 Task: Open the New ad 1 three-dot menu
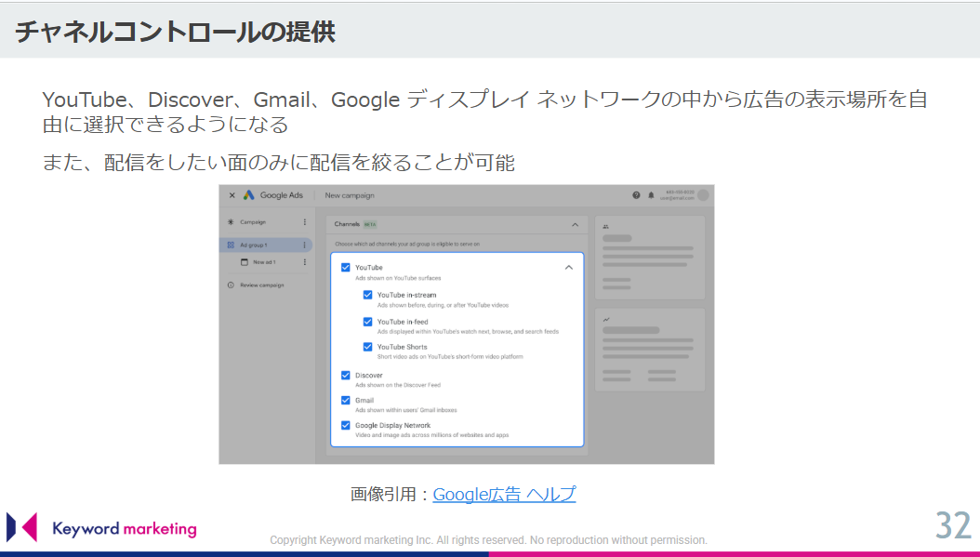click(304, 262)
